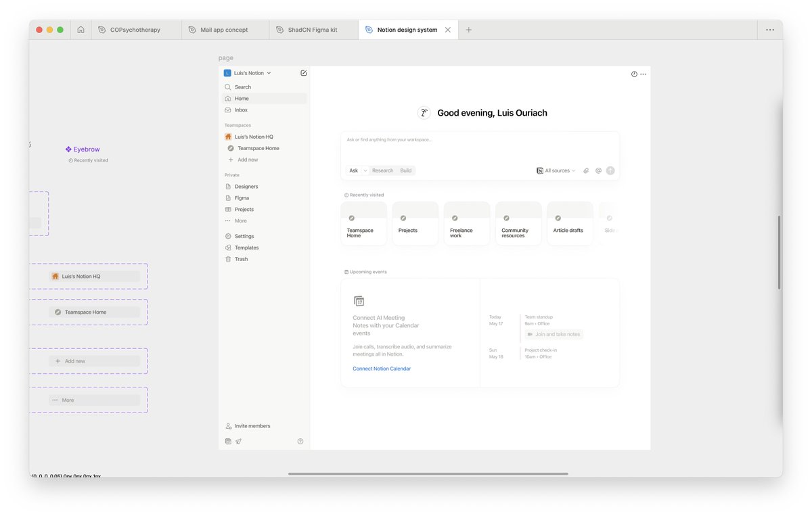Click the calendar icon in Upcoming events card

coord(359,301)
